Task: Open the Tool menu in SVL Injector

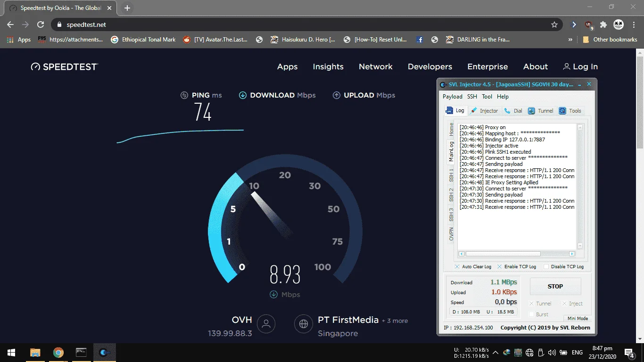Action: (487, 97)
